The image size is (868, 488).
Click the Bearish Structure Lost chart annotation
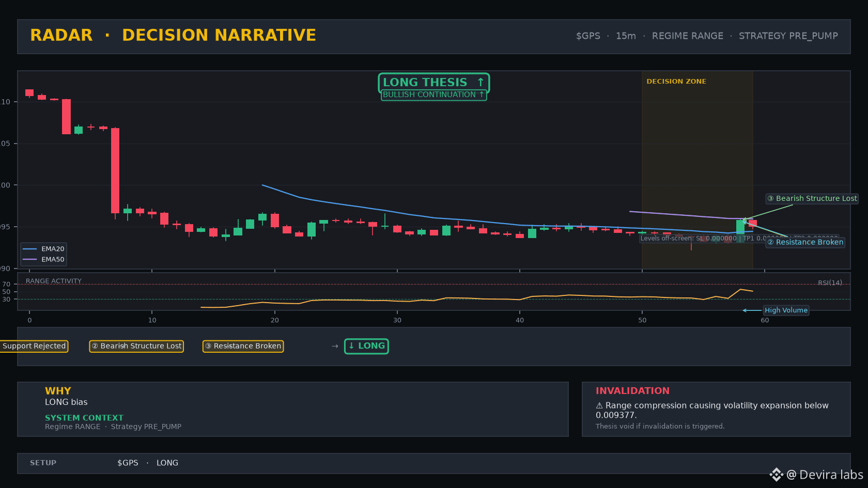pos(812,199)
